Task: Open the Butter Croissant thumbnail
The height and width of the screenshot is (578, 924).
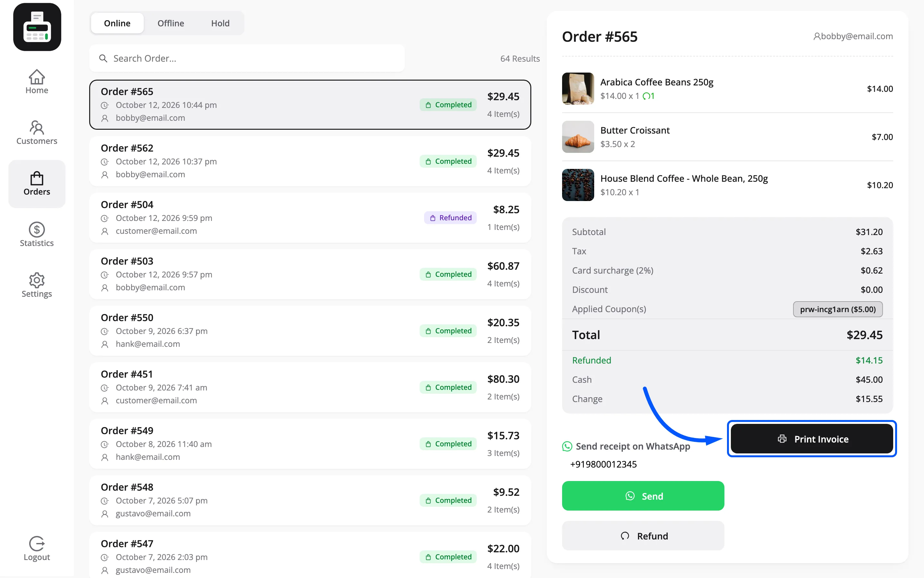Action: pyautogui.click(x=578, y=137)
